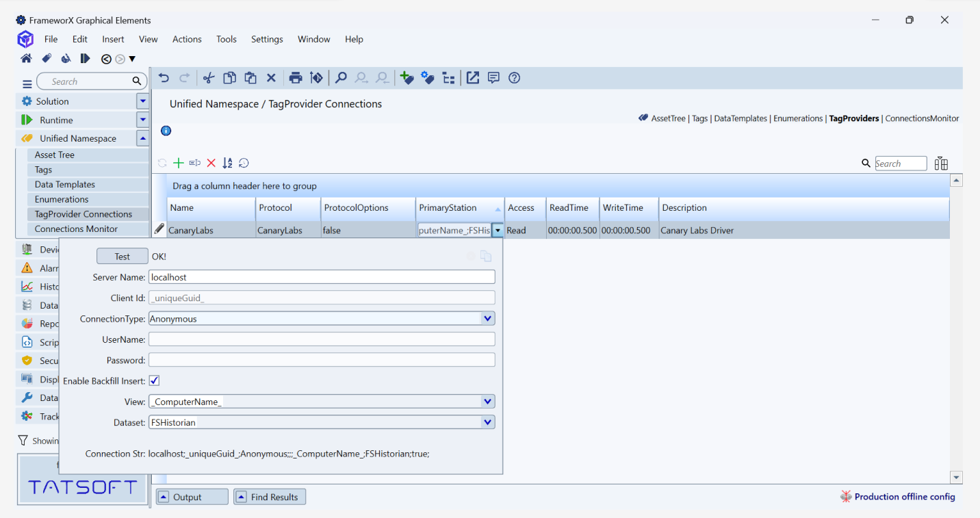The height and width of the screenshot is (518, 980).
Task: Open tag settings with the gear tag icon
Action: tap(428, 78)
